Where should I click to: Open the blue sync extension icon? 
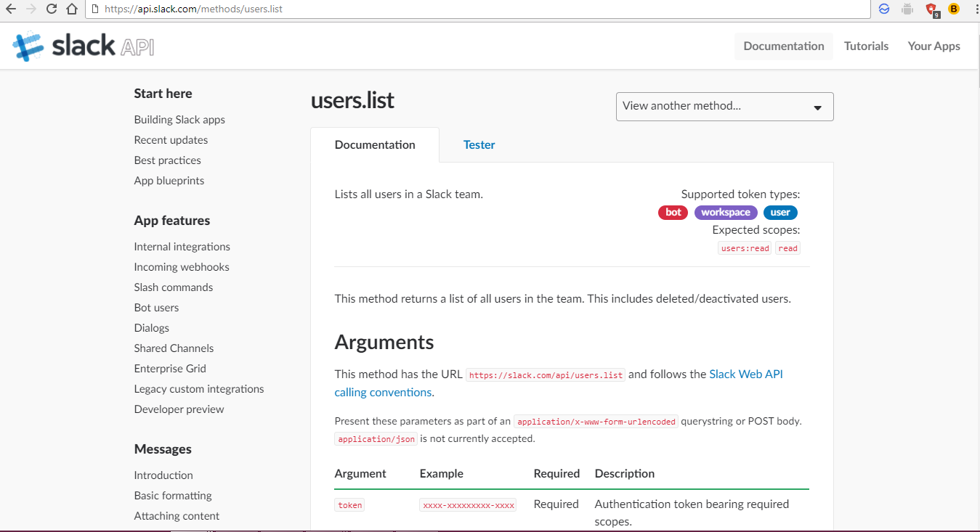[x=884, y=9]
